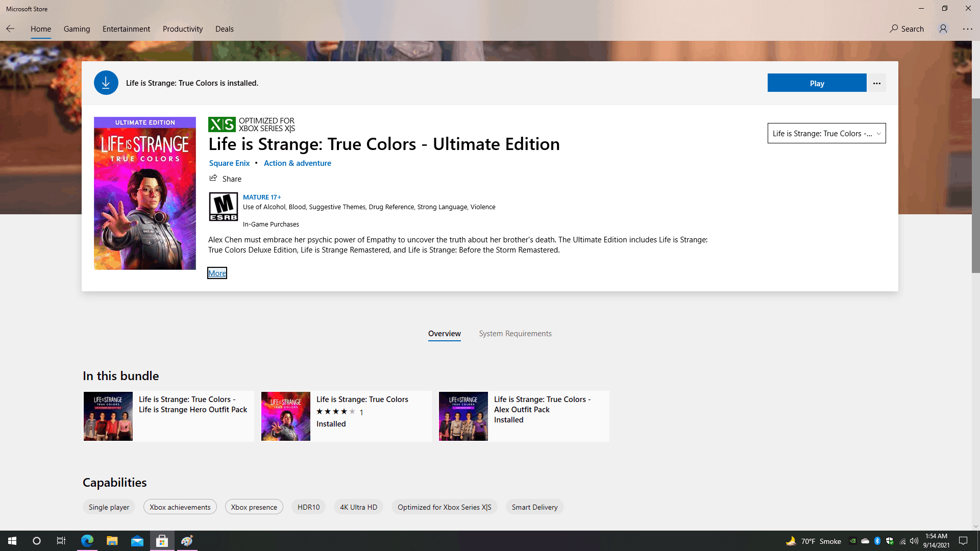Click the MATURE 17+ rating link
This screenshot has width=980, height=551.
(262, 197)
